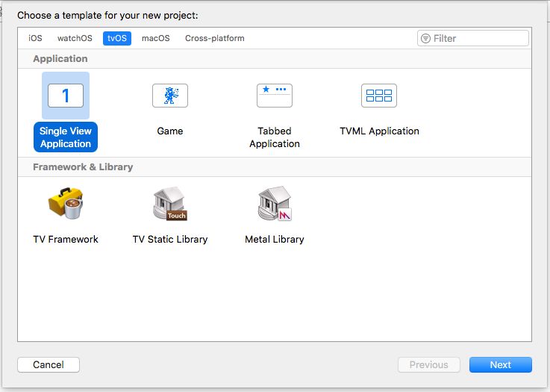Switch to the iOS platform tab
This screenshot has height=392, width=550.
pyautogui.click(x=35, y=38)
